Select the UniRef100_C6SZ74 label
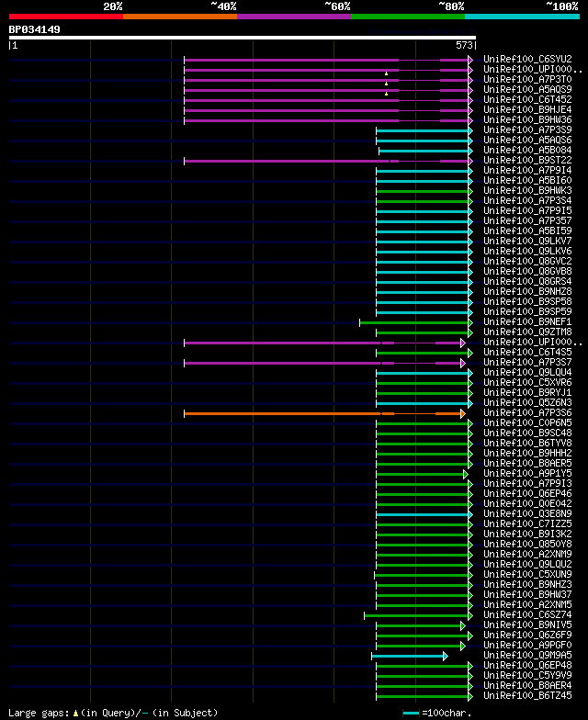 527,615
